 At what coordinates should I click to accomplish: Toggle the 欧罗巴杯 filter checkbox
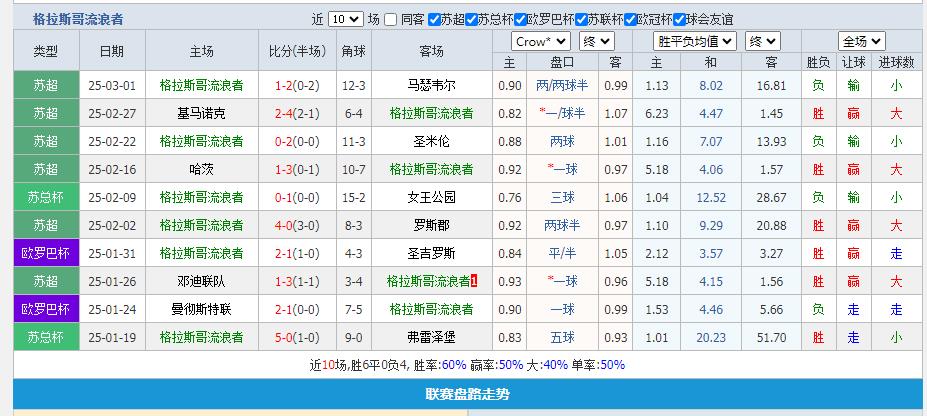[521, 19]
